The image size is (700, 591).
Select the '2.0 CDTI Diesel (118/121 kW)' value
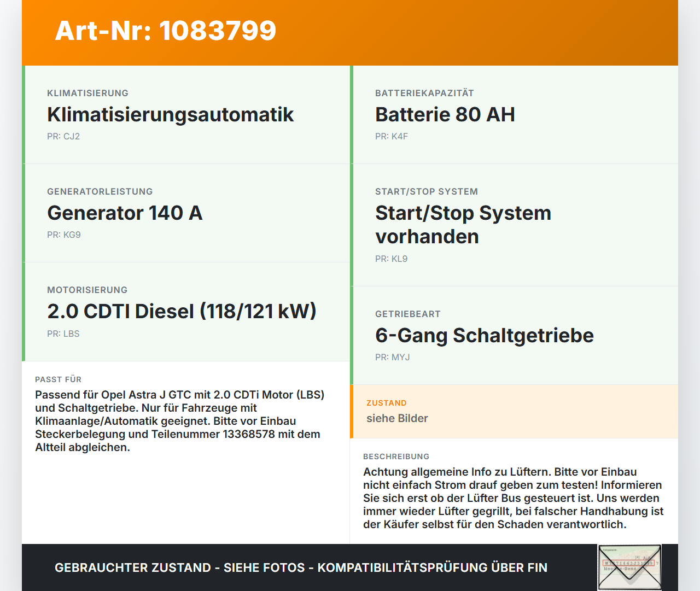pos(182,311)
